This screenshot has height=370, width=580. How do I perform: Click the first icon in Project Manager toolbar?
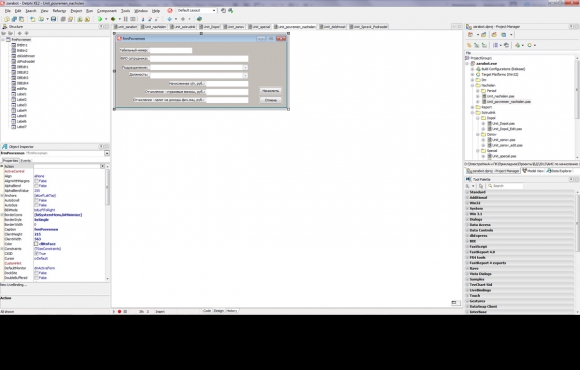click(471, 34)
